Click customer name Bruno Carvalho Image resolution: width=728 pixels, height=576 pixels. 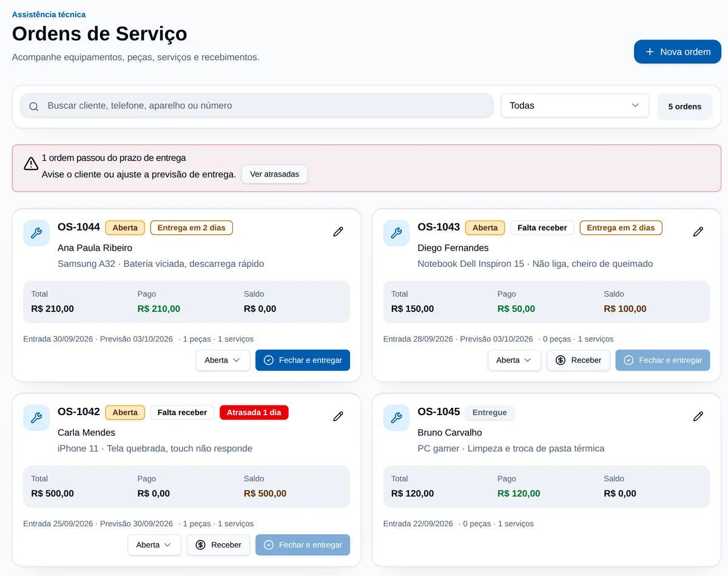[450, 432]
